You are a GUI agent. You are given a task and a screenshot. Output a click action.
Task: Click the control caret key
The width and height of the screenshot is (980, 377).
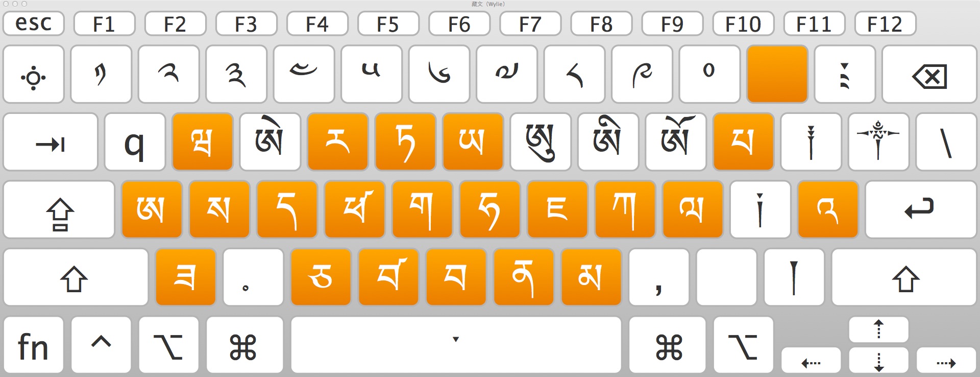click(x=101, y=345)
